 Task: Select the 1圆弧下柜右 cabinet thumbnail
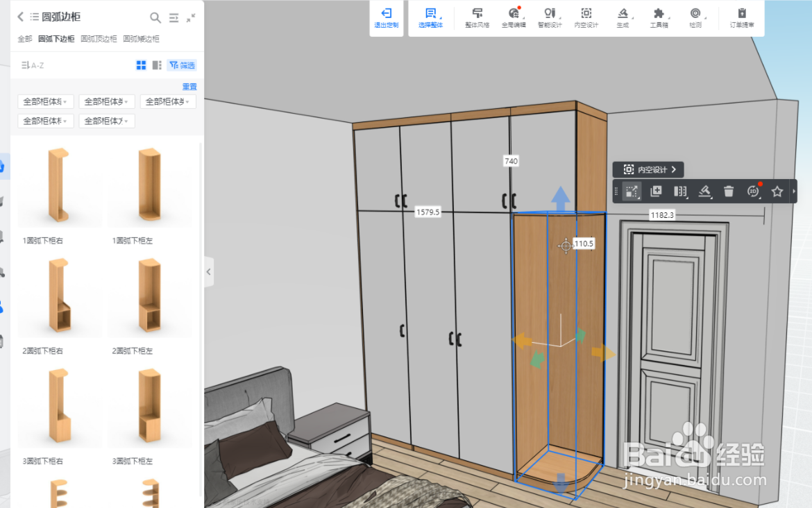(60, 185)
